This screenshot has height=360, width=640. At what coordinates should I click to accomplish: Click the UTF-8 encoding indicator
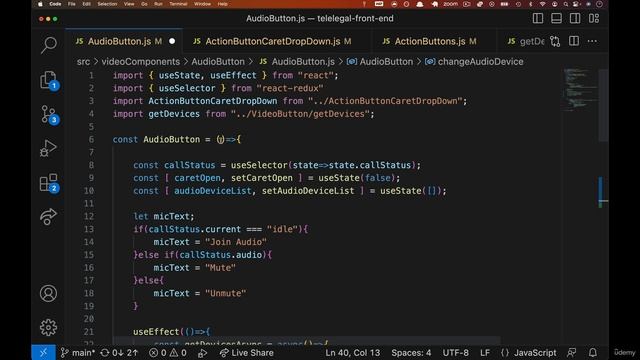pyautogui.click(x=456, y=353)
